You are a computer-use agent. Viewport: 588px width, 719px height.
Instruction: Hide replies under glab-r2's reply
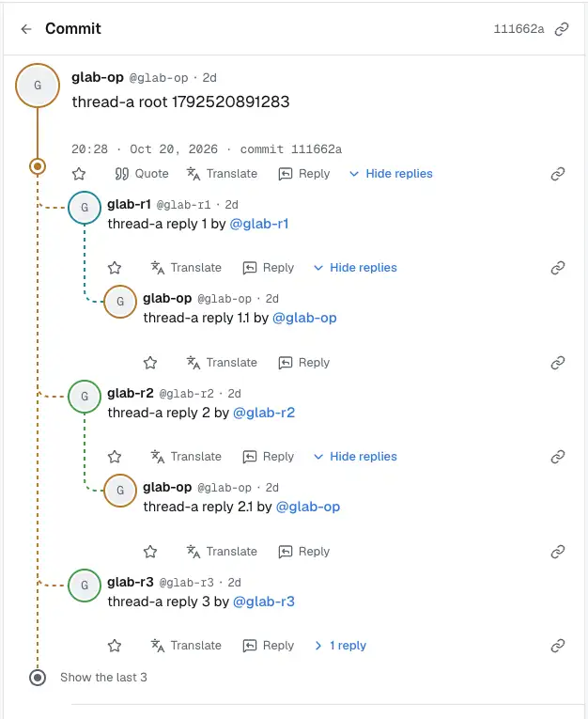355,457
